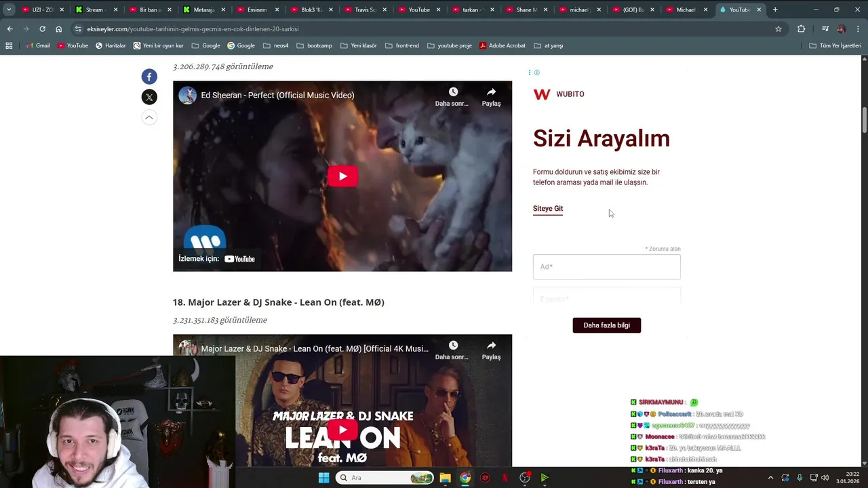The image size is (868, 488).
Task: Open a new browser tab
Action: click(775, 10)
